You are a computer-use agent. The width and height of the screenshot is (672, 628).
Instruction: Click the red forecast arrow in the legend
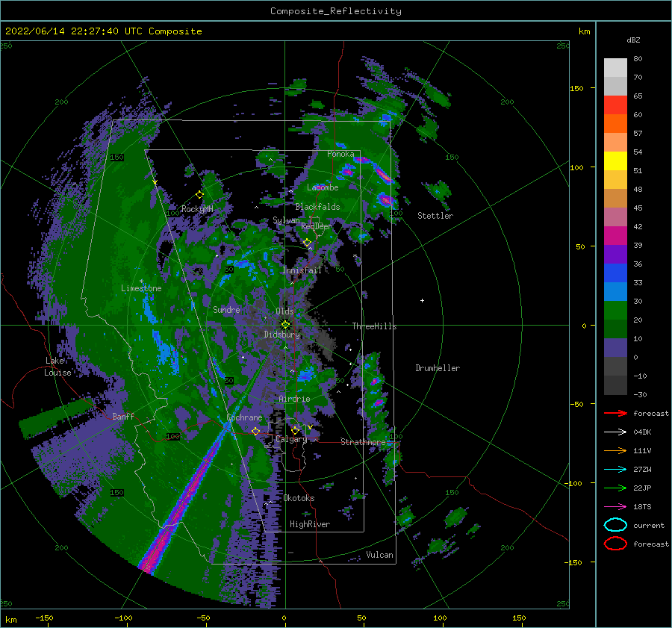(x=615, y=413)
